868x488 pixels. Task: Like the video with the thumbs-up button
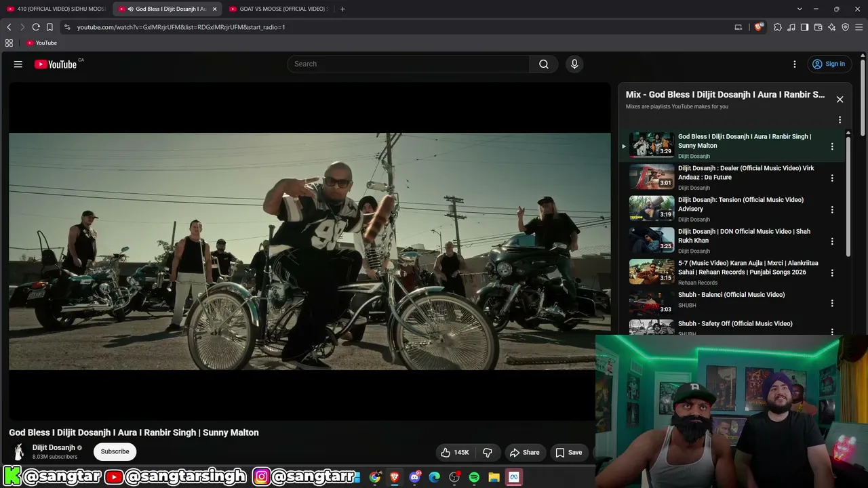(455, 452)
